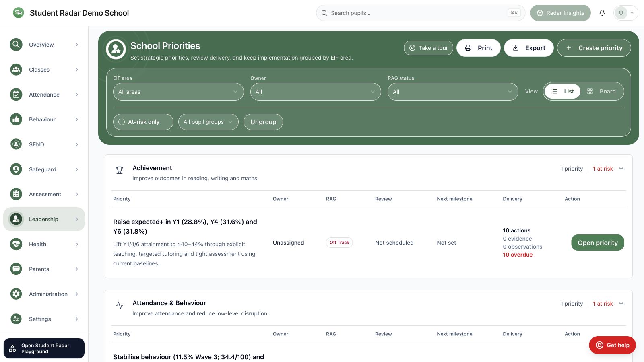
Task: Open the Assessment clipboard icon
Action: [16, 194]
